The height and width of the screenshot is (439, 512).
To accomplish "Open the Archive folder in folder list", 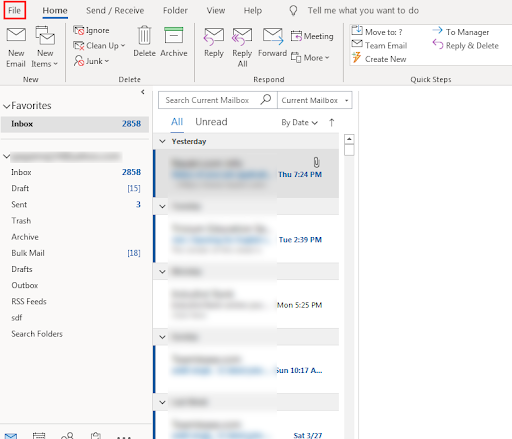I will (x=75, y=237).
